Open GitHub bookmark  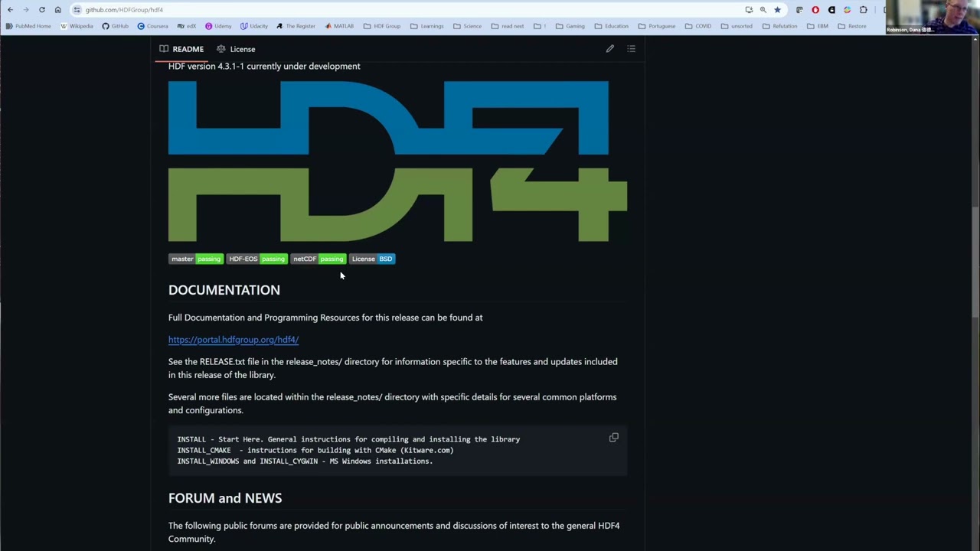pyautogui.click(x=116, y=26)
